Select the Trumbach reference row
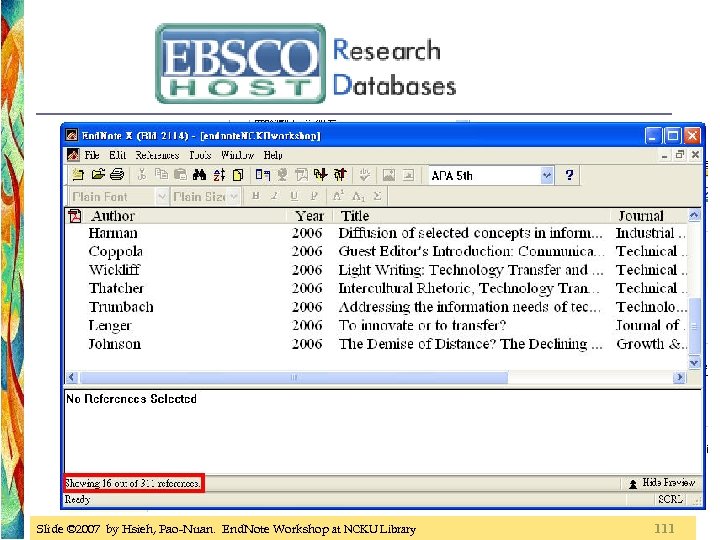The image size is (720, 540). coord(377,307)
